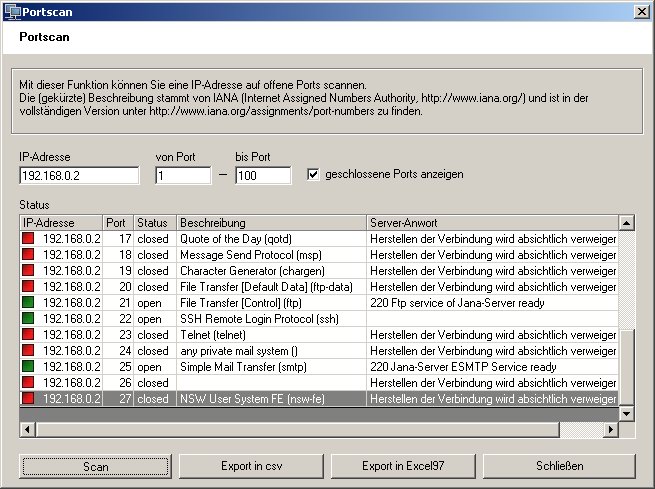This screenshot has width=655, height=489.
Task: Click horizontal scrollbar left arrow
Action: coord(28,429)
